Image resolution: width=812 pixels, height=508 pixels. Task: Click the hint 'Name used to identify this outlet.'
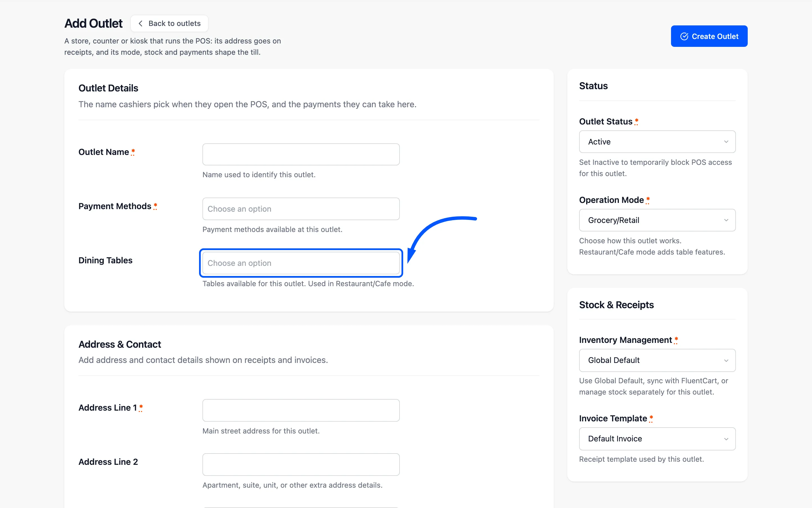click(259, 175)
